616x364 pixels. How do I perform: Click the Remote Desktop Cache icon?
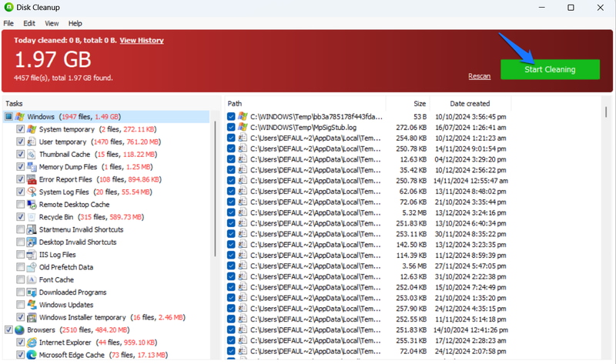(32, 205)
